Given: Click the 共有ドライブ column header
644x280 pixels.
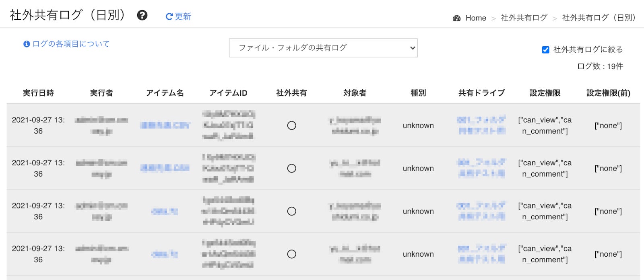Looking at the screenshot, I should tap(481, 93).
